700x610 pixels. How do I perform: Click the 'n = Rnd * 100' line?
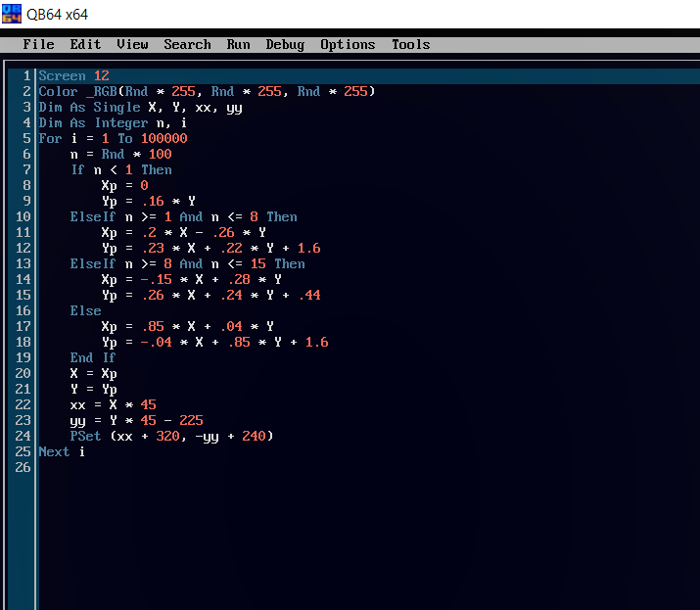pyautogui.click(x=120, y=154)
